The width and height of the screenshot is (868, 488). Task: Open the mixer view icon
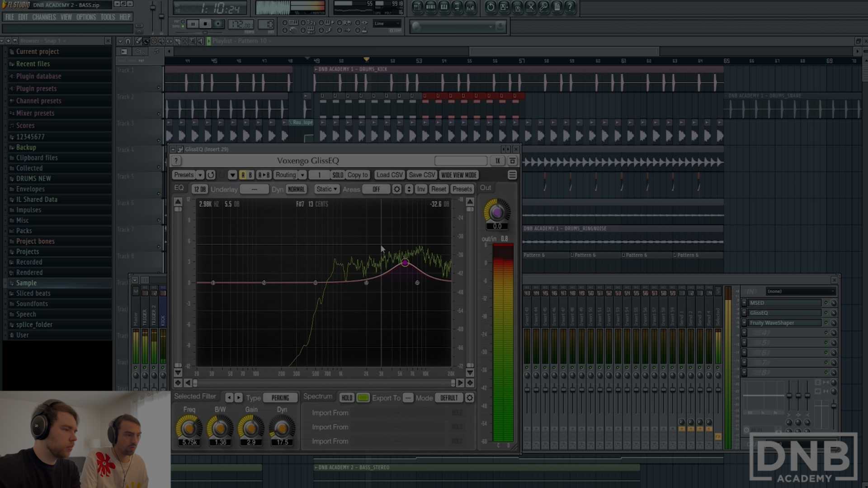471,7
